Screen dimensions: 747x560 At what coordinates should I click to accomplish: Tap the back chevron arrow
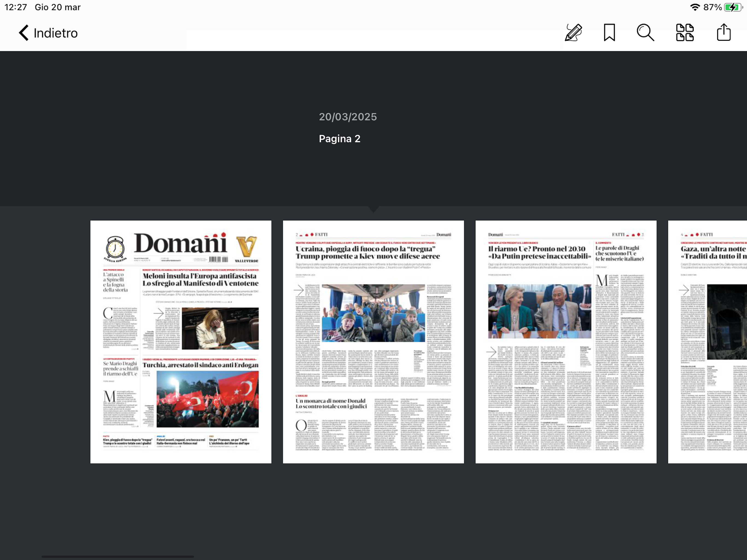click(24, 33)
